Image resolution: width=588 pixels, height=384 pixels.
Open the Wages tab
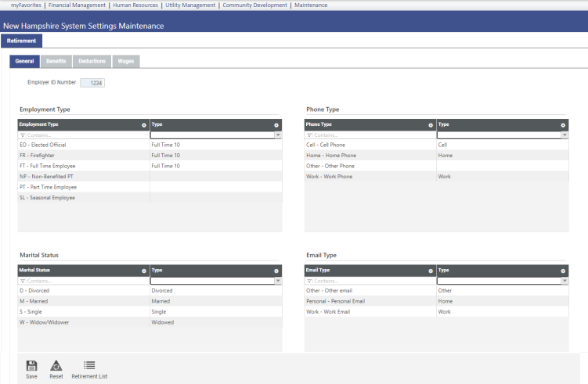(125, 61)
